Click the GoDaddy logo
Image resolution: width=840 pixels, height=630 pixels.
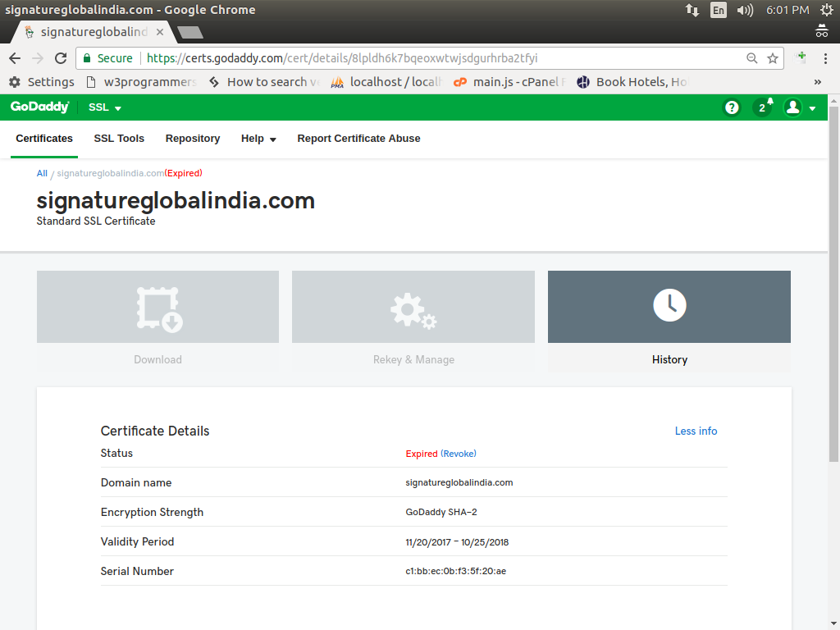tap(39, 107)
